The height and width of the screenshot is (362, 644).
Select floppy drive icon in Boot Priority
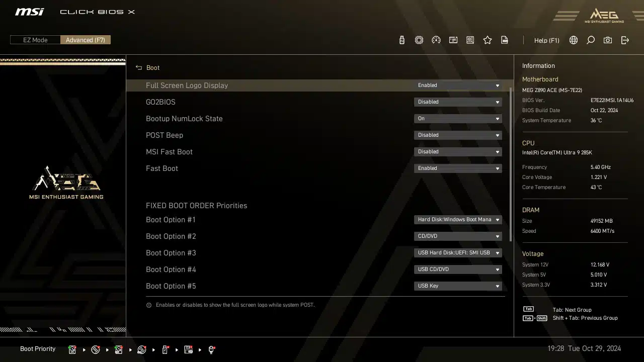[188, 349]
